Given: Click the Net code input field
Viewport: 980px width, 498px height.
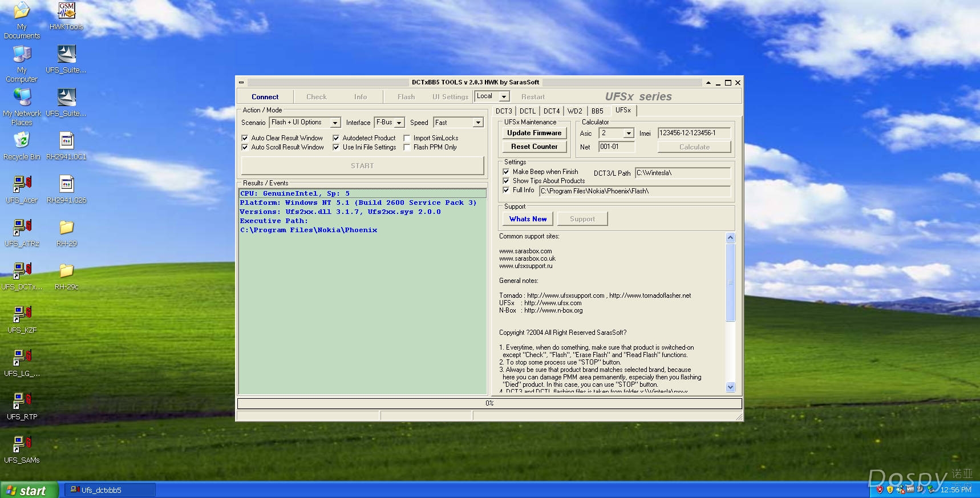Looking at the screenshot, I should click(x=617, y=147).
